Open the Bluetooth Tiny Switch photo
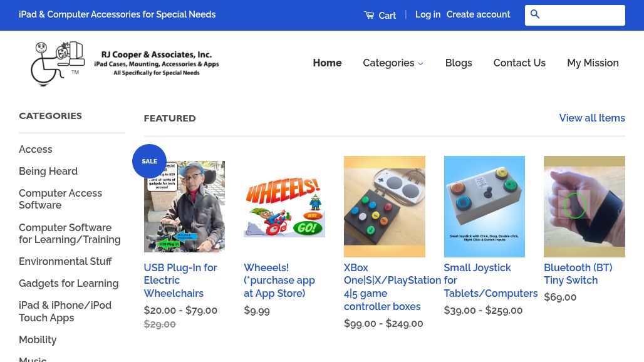Screen dimensions: 644x362 (x=584, y=207)
